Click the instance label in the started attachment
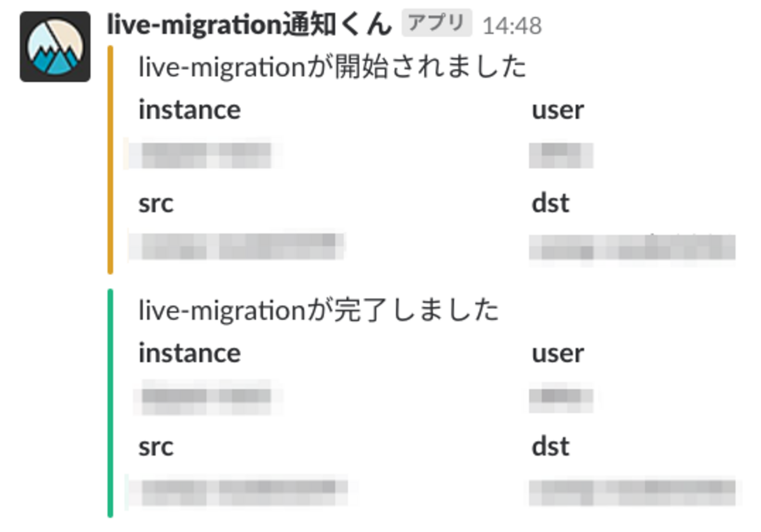This screenshot has height=532, width=761. (x=189, y=110)
